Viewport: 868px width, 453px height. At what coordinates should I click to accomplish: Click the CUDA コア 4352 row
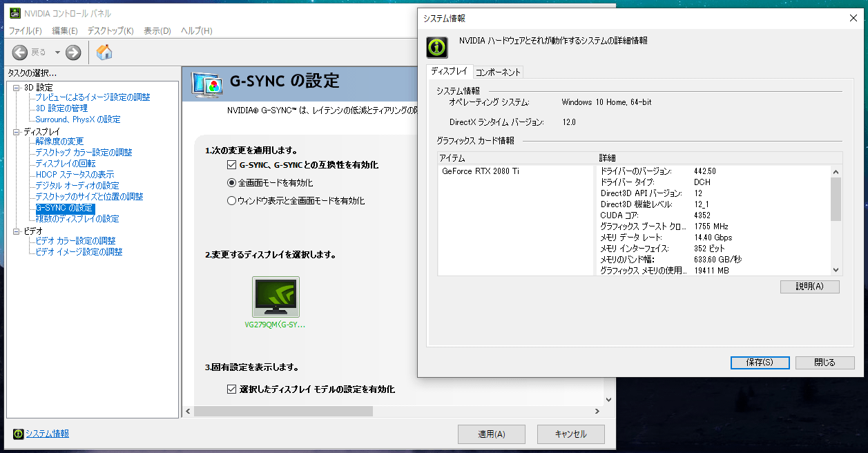click(x=713, y=215)
